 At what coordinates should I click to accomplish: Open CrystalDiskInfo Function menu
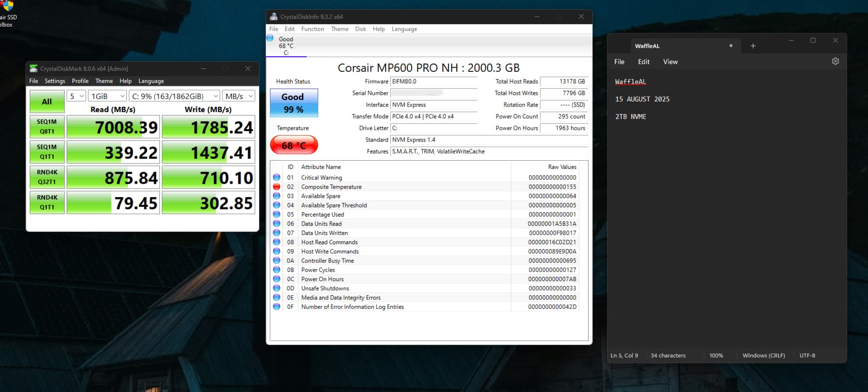click(312, 29)
